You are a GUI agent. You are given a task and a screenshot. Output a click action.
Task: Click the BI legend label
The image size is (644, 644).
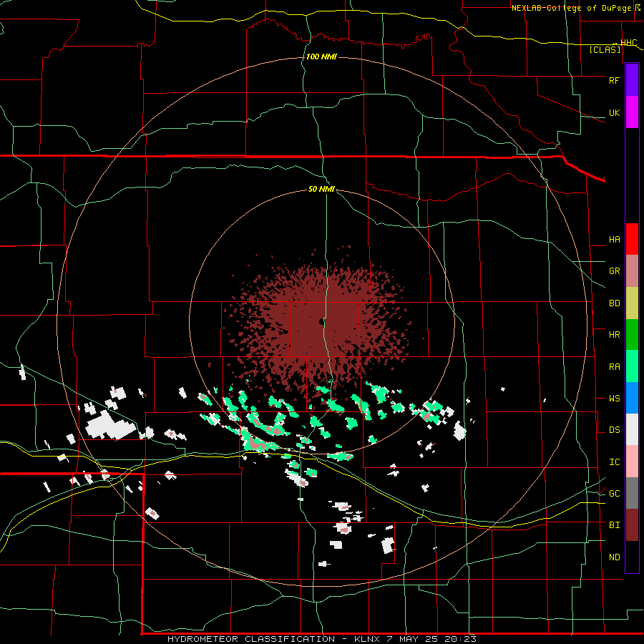click(614, 525)
